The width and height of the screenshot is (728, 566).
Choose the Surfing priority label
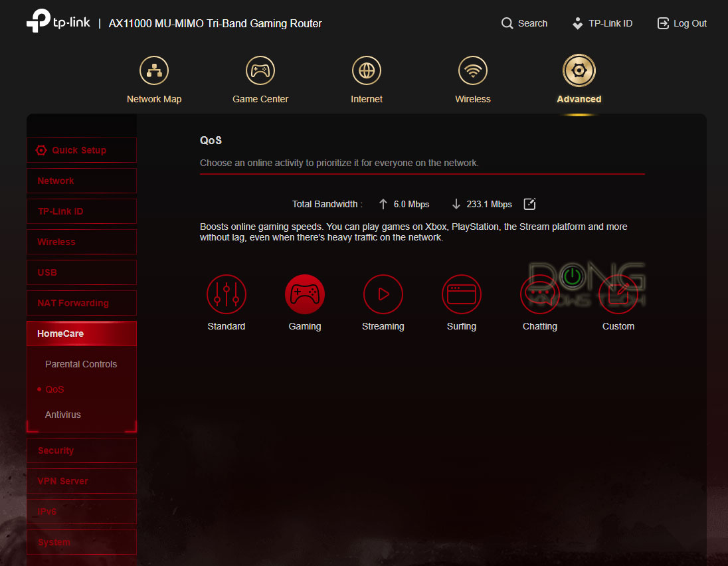(x=462, y=326)
